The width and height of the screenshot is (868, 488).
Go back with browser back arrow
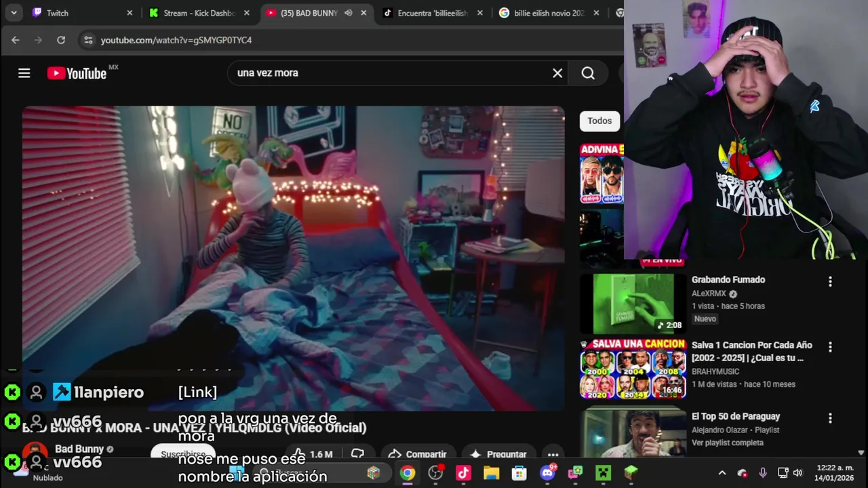coord(15,40)
